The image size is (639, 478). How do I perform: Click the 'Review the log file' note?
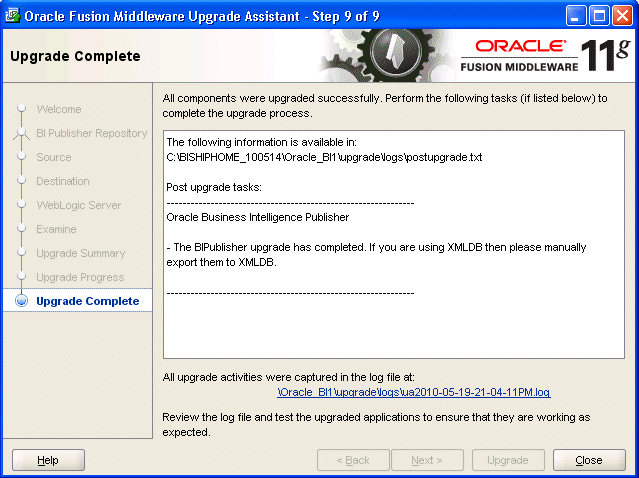pos(376,425)
